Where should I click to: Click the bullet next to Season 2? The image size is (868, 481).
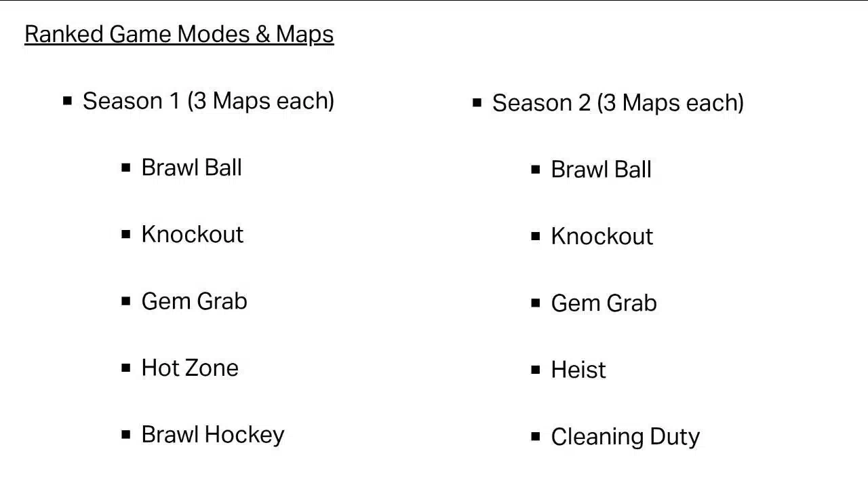click(x=477, y=103)
